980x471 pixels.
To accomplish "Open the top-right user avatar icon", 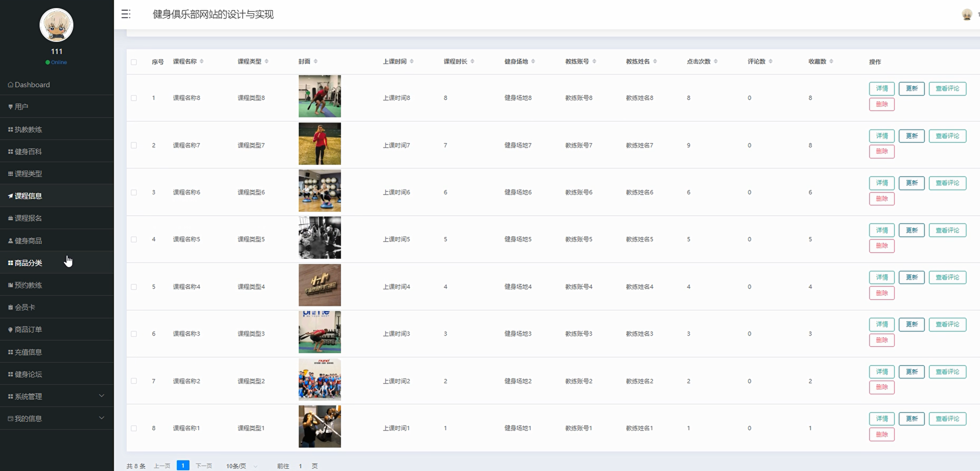I will click(967, 14).
